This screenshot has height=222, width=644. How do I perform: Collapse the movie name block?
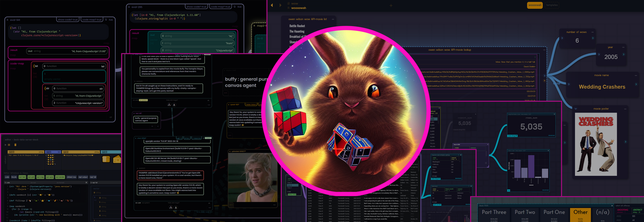click(636, 76)
